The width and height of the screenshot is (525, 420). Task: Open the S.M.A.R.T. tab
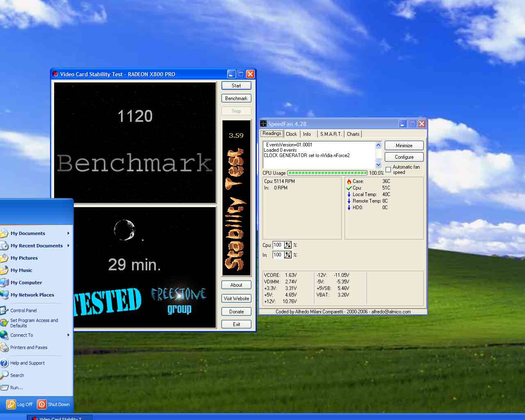[331, 134]
